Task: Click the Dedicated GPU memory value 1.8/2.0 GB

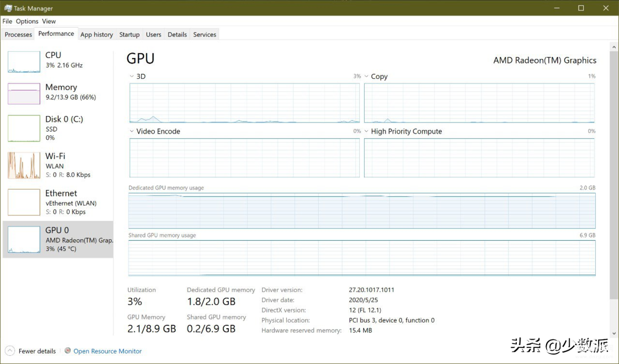Action: (x=211, y=302)
